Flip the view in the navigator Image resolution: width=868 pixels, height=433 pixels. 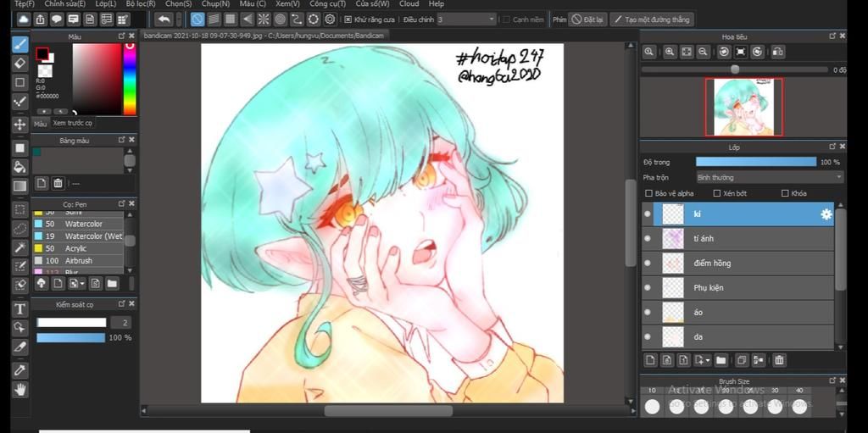tap(778, 52)
